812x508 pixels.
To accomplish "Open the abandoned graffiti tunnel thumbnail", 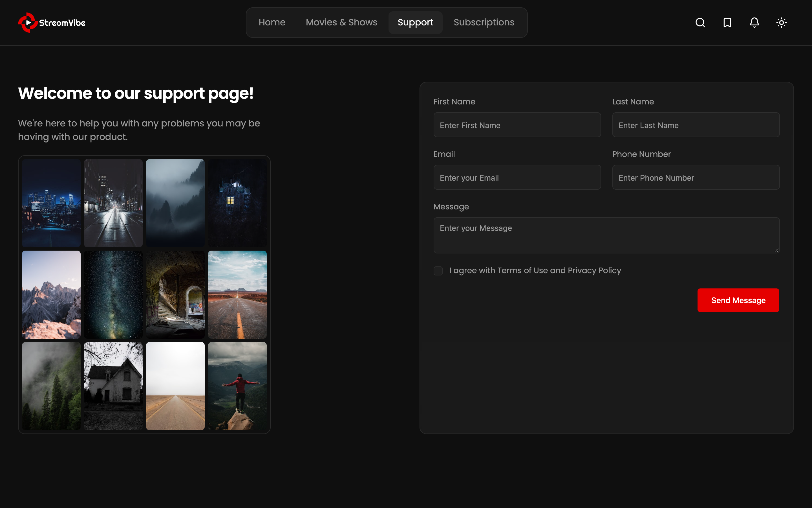I will 175,294.
